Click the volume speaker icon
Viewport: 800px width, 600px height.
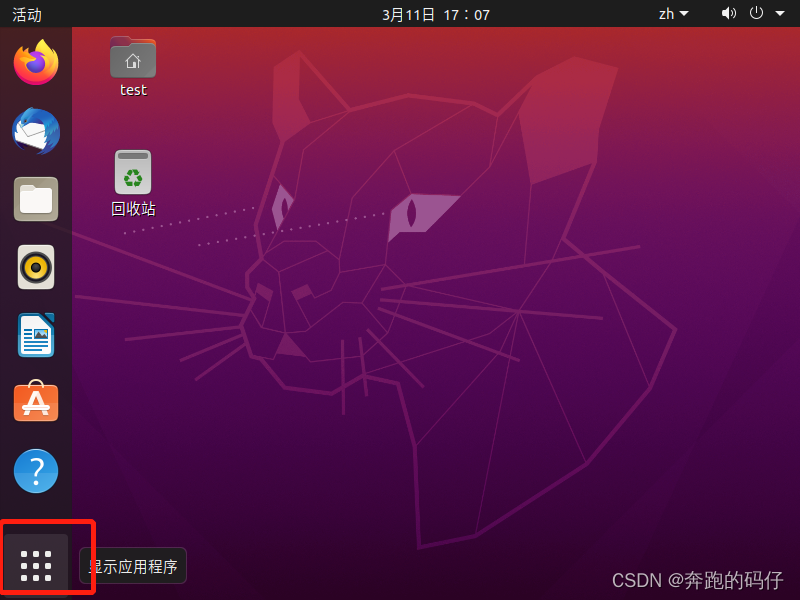point(729,13)
